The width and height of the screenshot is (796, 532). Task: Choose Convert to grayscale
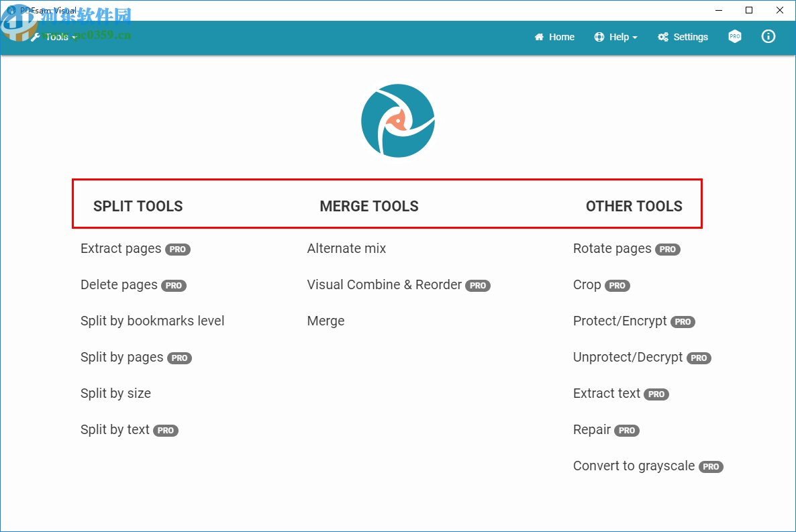coord(634,466)
